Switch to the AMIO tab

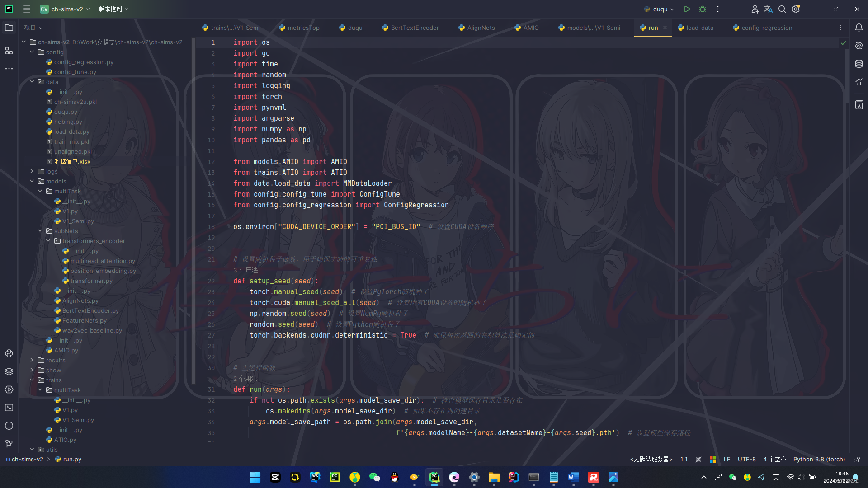(527, 28)
